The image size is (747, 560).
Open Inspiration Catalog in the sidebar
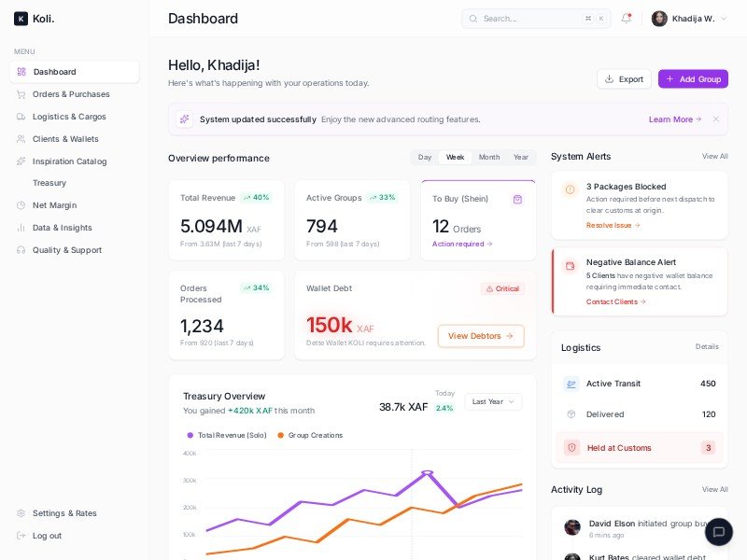69,161
